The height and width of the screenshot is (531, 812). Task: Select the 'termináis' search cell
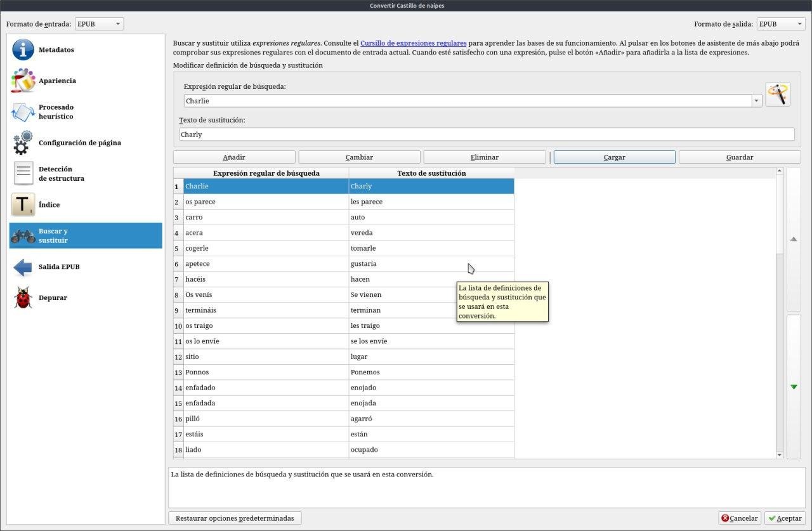point(266,310)
